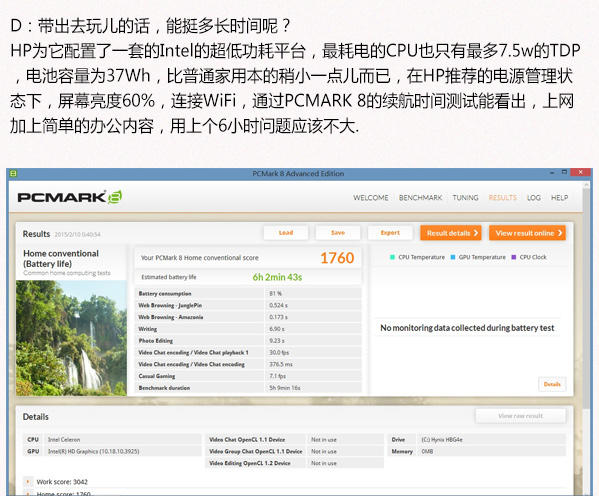This screenshot has height=496, width=599.
Task: Click the Details button under monitoring graph
Action: click(552, 384)
